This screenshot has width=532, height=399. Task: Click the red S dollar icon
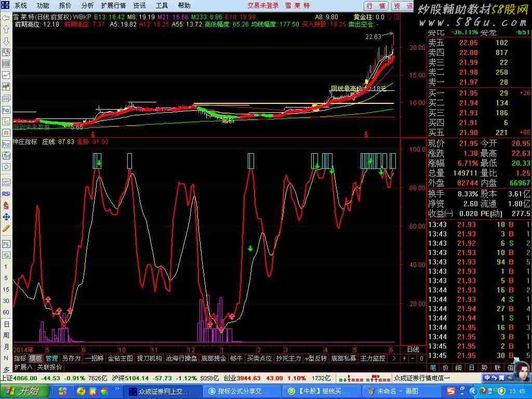pyautogui.click(x=6, y=205)
